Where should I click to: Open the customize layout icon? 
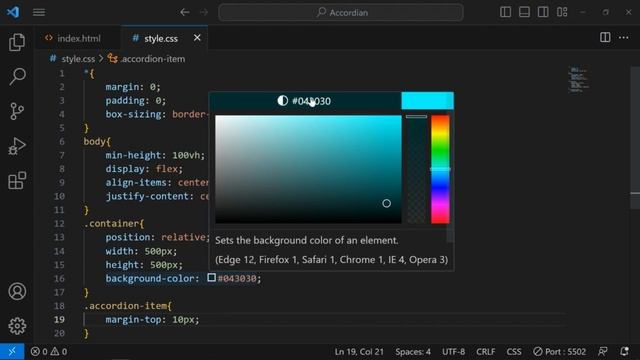coord(562,12)
